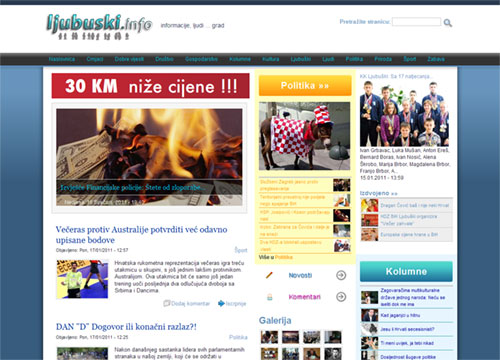This screenshot has height=360, width=500.
Task: Open Politika in the top navigation bar
Action: click(x=354, y=59)
